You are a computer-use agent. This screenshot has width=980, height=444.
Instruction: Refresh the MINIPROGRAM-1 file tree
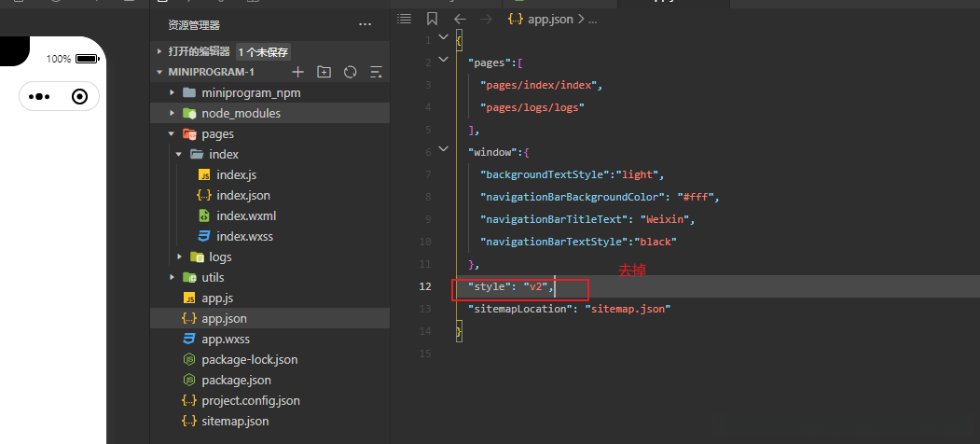pos(351,72)
